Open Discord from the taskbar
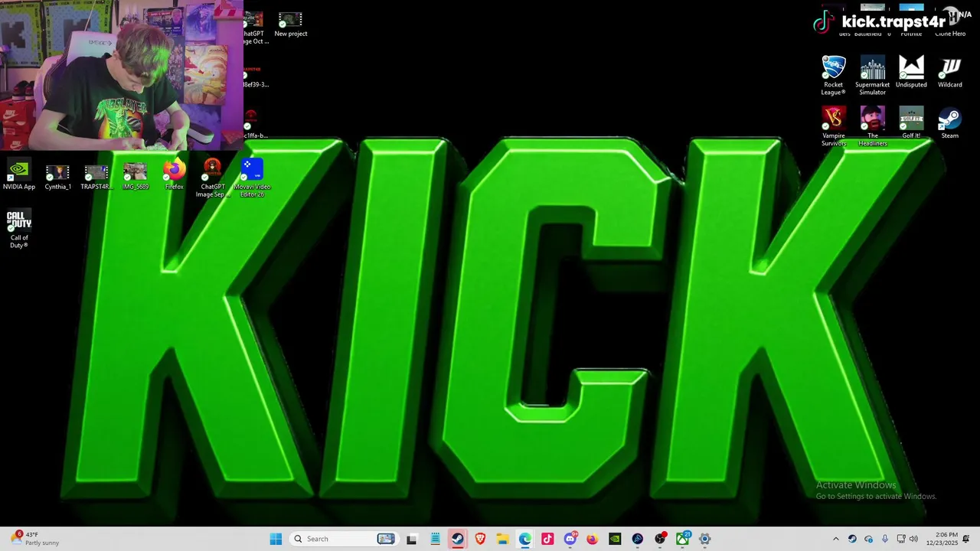This screenshot has width=980, height=551. (x=570, y=539)
